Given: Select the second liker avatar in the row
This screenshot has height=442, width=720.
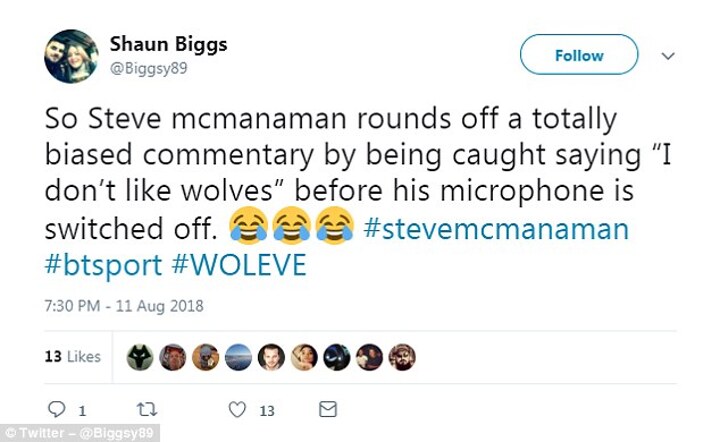Looking at the screenshot, I should pos(173,357).
